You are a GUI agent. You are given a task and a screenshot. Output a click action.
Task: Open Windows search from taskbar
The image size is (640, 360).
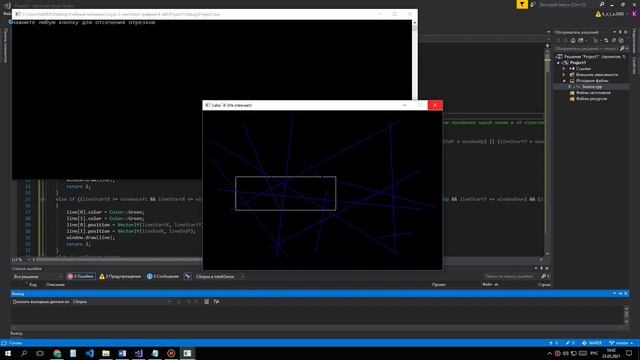click(24, 353)
